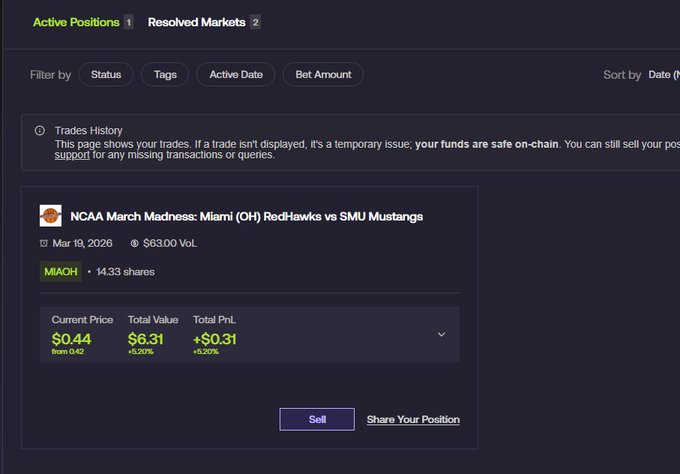Open the Sort by Date dropdown

click(x=664, y=75)
